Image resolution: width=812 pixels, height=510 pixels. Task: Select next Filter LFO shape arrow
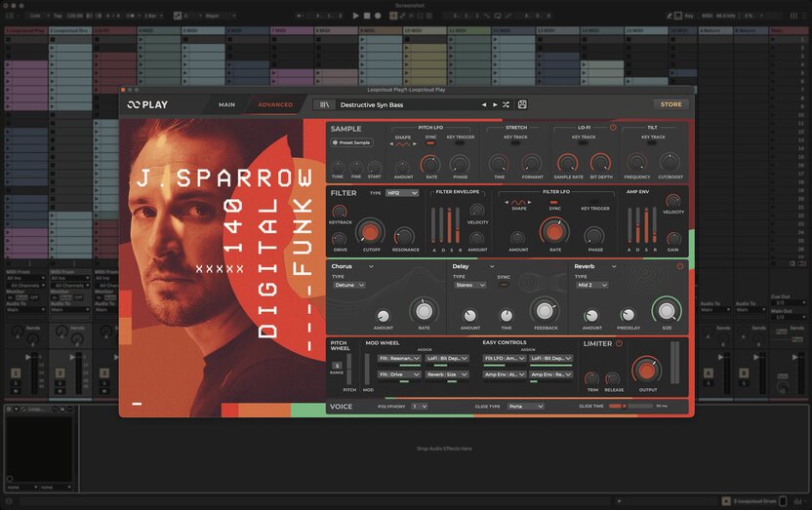point(529,202)
